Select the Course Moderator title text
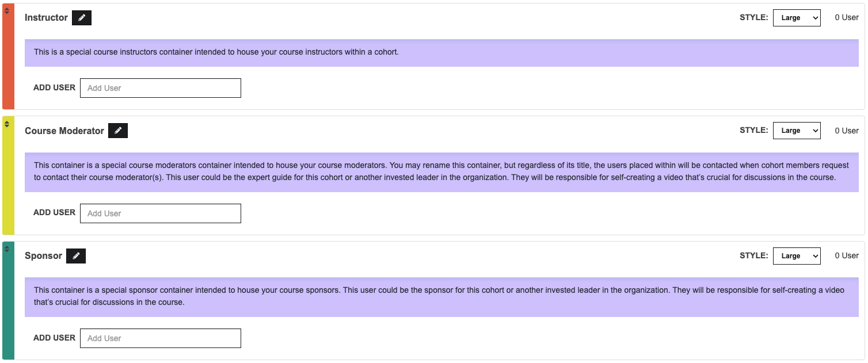 pos(64,131)
